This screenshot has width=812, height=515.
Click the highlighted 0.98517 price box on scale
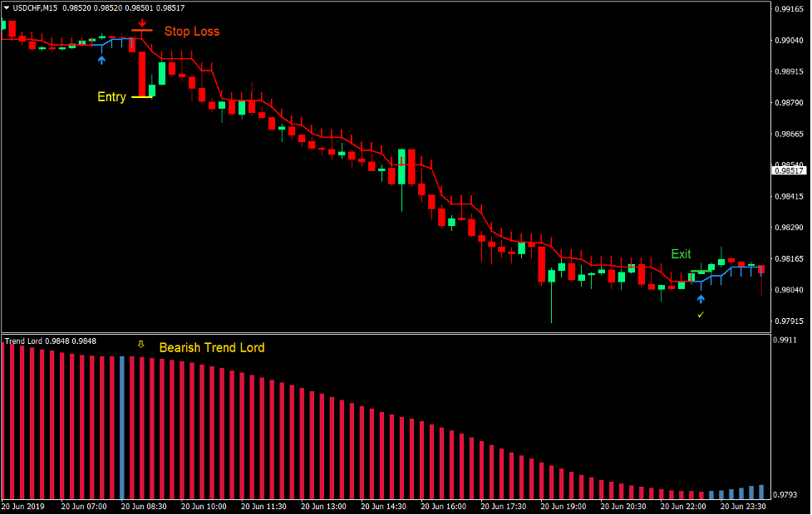[789, 169]
